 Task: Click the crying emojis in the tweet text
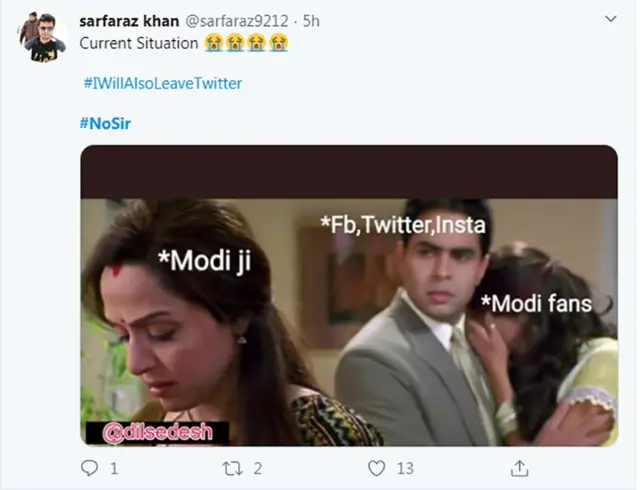tap(246, 44)
